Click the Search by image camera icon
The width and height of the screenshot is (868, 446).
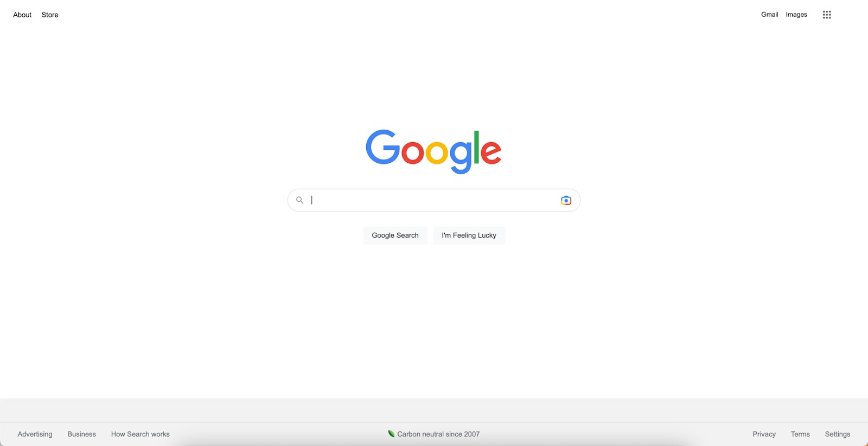pos(566,200)
